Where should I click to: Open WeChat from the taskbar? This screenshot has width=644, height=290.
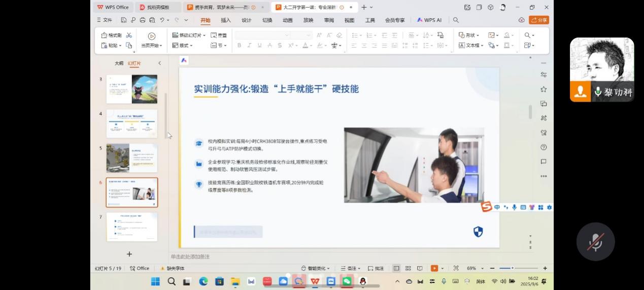(x=347, y=281)
